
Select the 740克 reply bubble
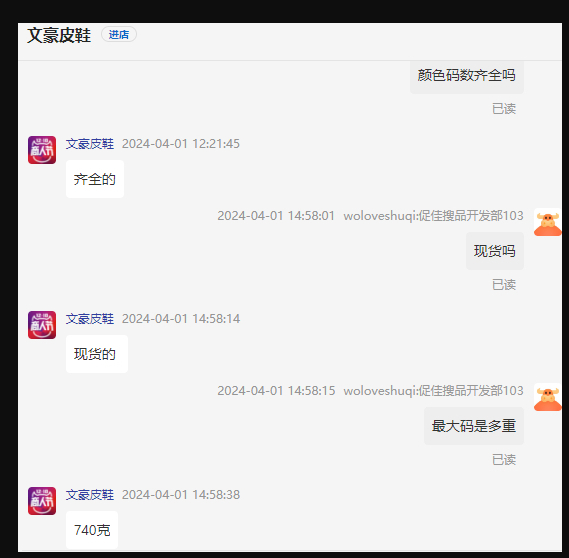click(x=92, y=530)
